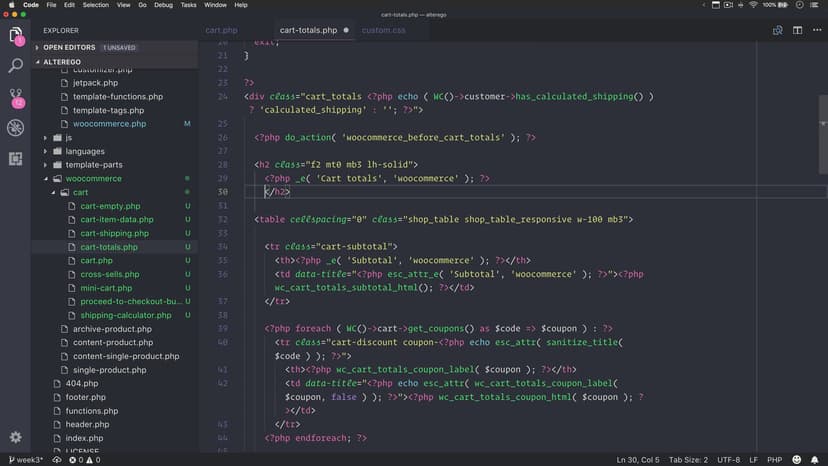Viewport: 828px width, 466px height.
Task: Open the Explorer view in activity bar
Action: coord(15,36)
